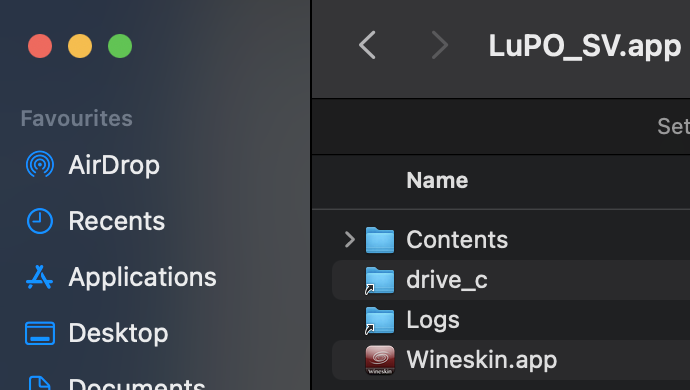Click the Wineskin.app application icon
The image size is (690, 390).
point(380,360)
